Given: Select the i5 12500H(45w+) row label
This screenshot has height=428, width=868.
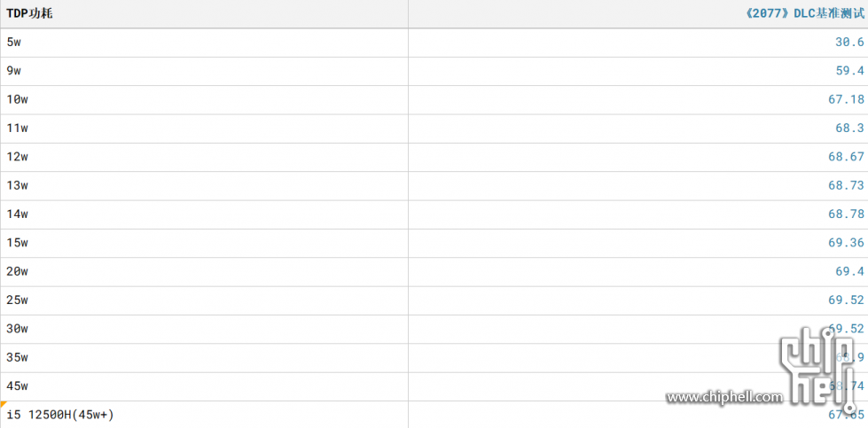Looking at the screenshot, I should pos(60,415).
